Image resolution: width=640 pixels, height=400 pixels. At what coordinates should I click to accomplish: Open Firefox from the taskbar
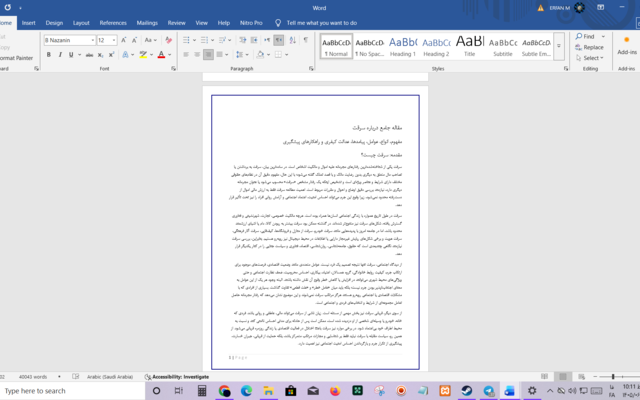tap(335, 391)
